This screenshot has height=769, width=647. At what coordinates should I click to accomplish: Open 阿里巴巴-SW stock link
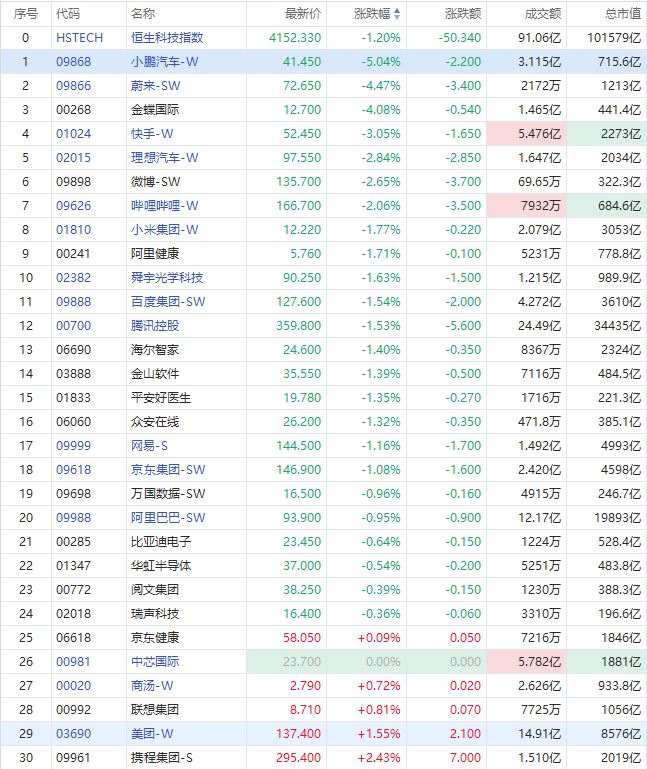tap(168, 518)
